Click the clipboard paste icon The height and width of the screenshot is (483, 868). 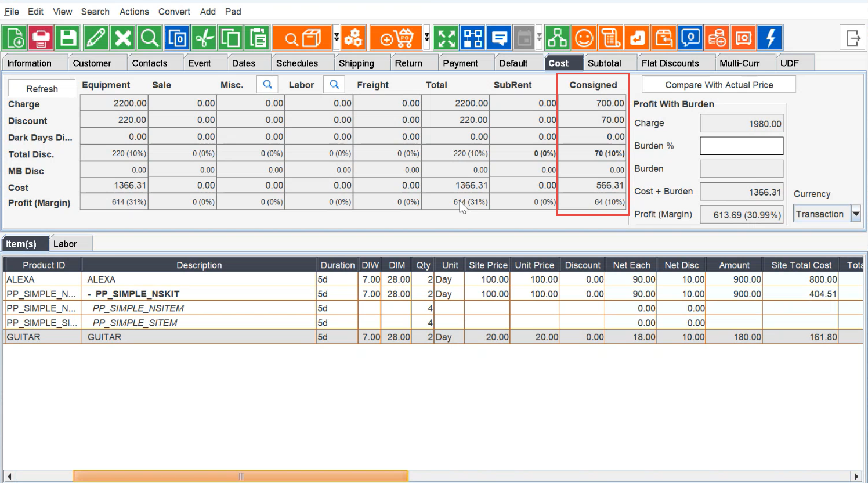[258, 38]
